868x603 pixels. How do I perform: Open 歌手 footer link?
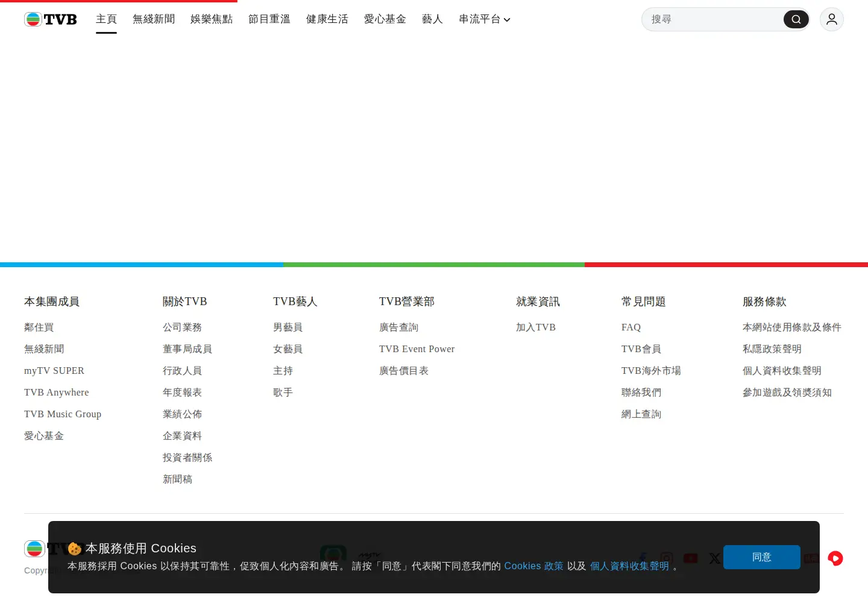(283, 393)
